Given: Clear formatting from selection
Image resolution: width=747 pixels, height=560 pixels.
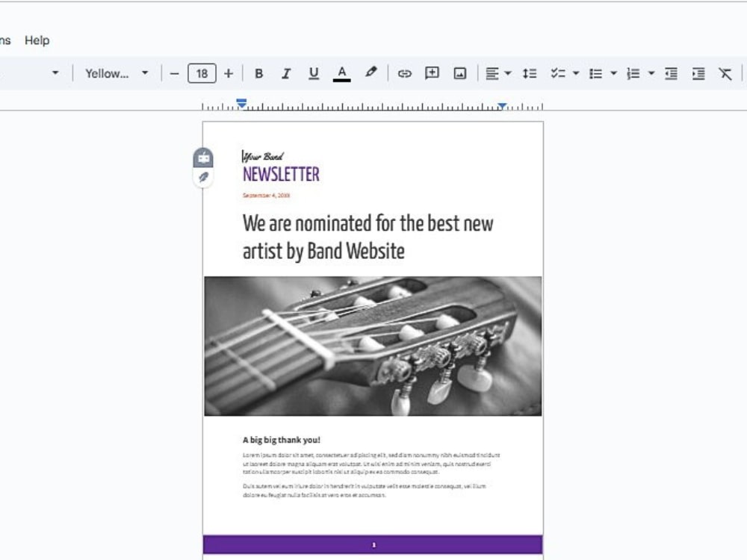Looking at the screenshot, I should click(x=725, y=74).
